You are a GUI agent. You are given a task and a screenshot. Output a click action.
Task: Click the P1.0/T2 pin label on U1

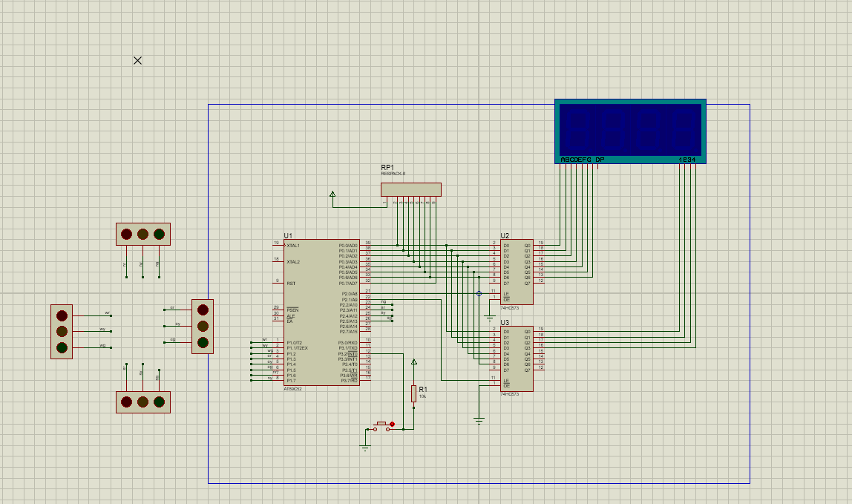tap(294, 343)
